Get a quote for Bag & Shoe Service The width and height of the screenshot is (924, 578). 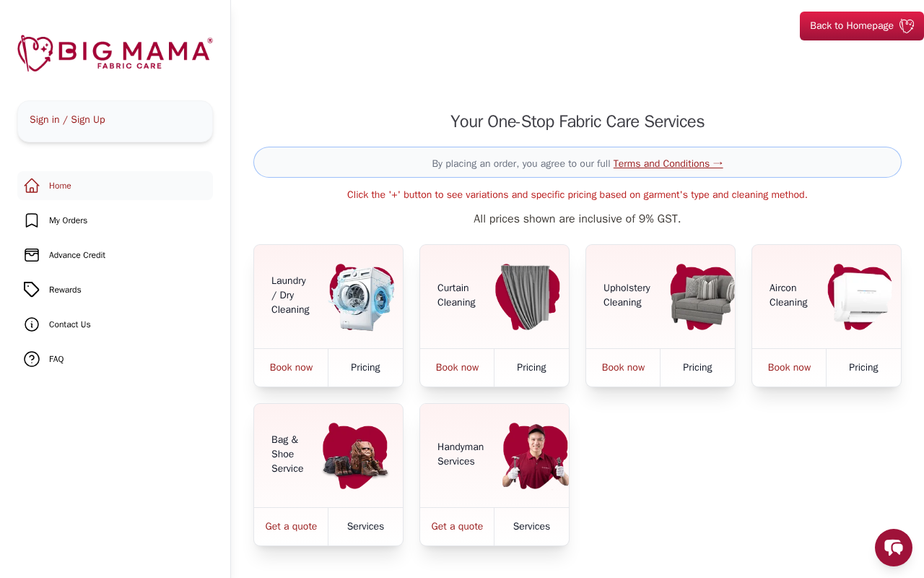291,526
